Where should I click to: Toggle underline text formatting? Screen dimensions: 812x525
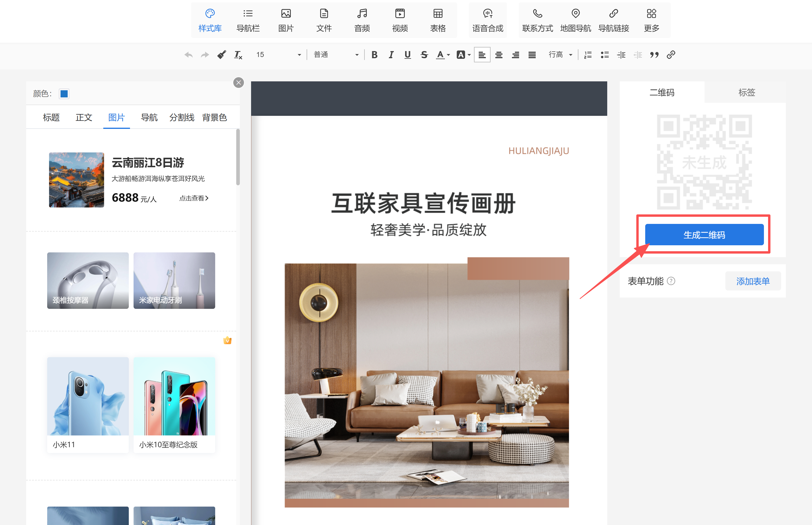pyautogui.click(x=407, y=55)
